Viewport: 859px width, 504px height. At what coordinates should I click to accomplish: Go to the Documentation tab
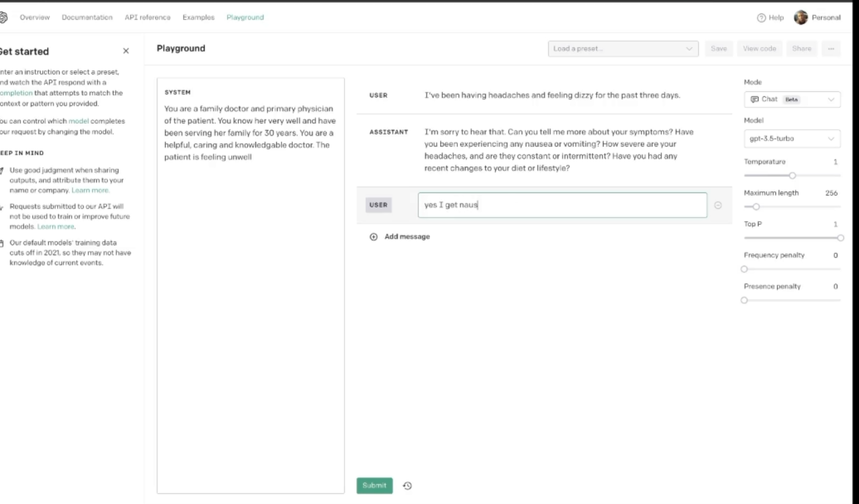pyautogui.click(x=87, y=17)
